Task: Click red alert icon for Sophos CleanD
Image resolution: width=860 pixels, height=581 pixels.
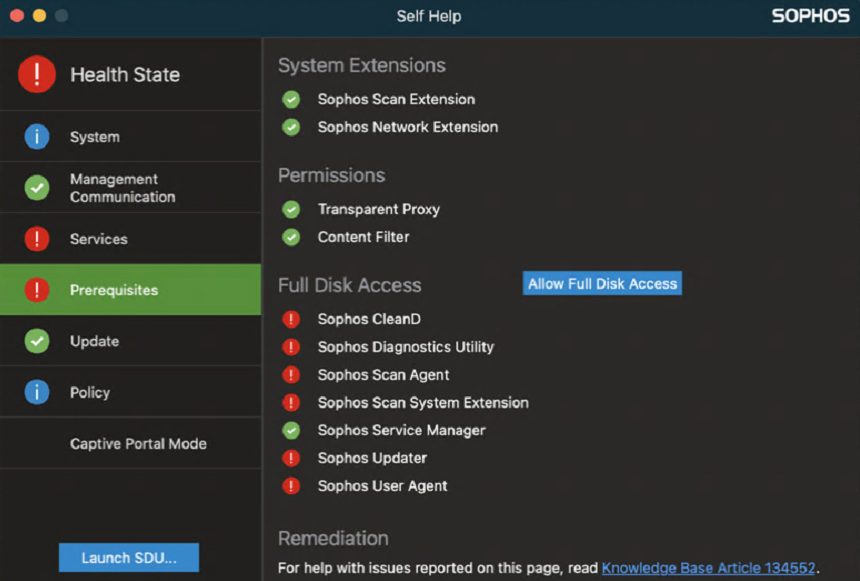Action: tap(291, 319)
